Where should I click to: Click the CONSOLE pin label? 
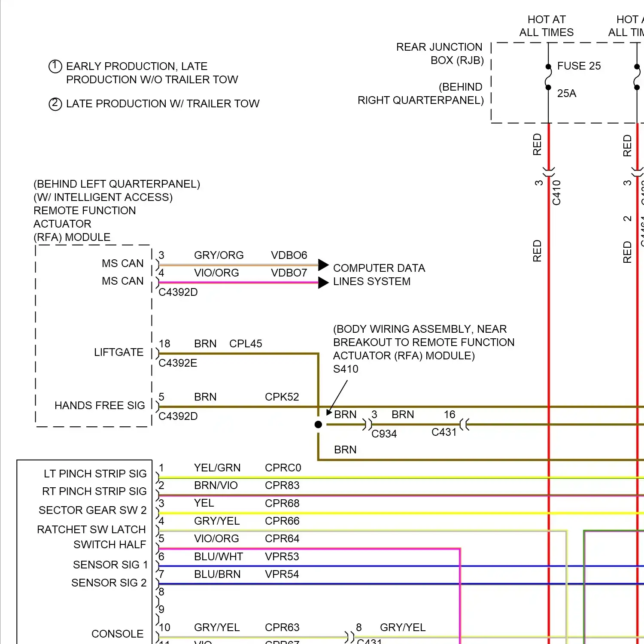click(117, 634)
